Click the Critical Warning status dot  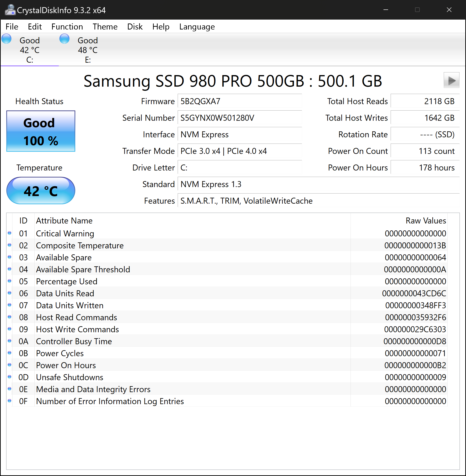click(x=9, y=233)
